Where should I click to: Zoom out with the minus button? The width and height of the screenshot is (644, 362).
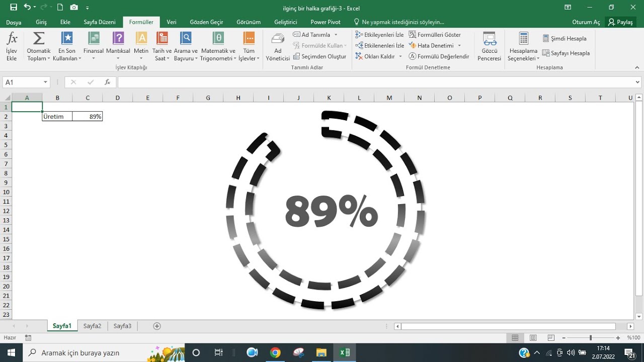pyautogui.click(x=563, y=338)
